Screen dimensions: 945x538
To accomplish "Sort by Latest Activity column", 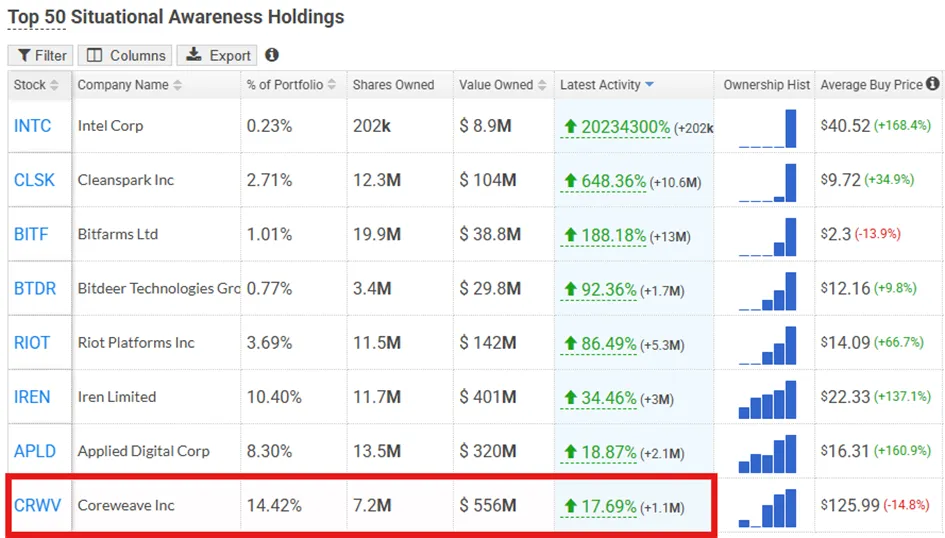I will pos(606,85).
